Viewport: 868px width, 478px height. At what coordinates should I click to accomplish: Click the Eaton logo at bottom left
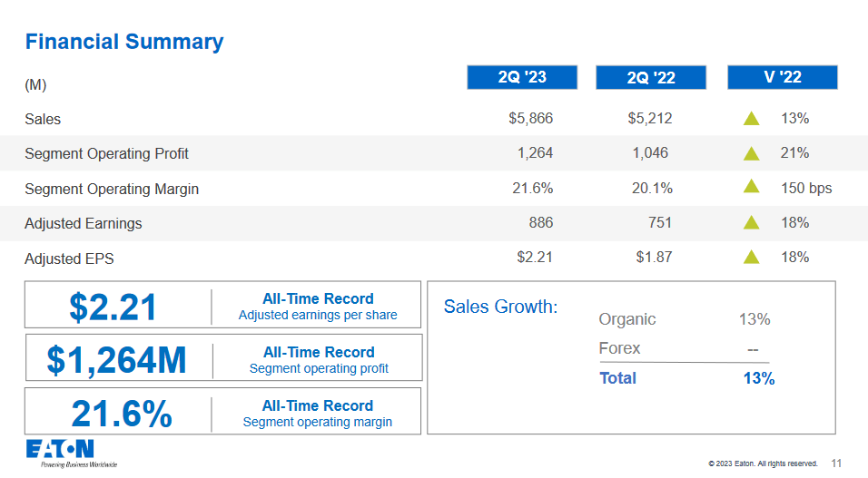point(61,450)
